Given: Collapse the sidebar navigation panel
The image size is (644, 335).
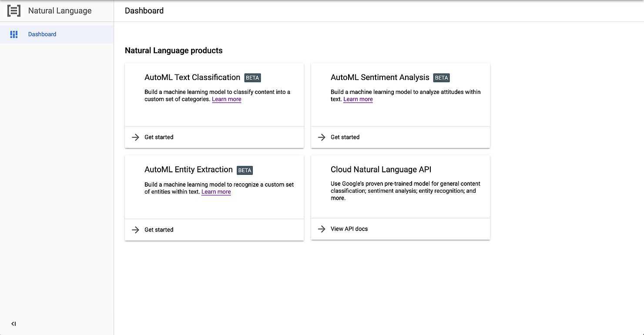Looking at the screenshot, I should 13,324.
